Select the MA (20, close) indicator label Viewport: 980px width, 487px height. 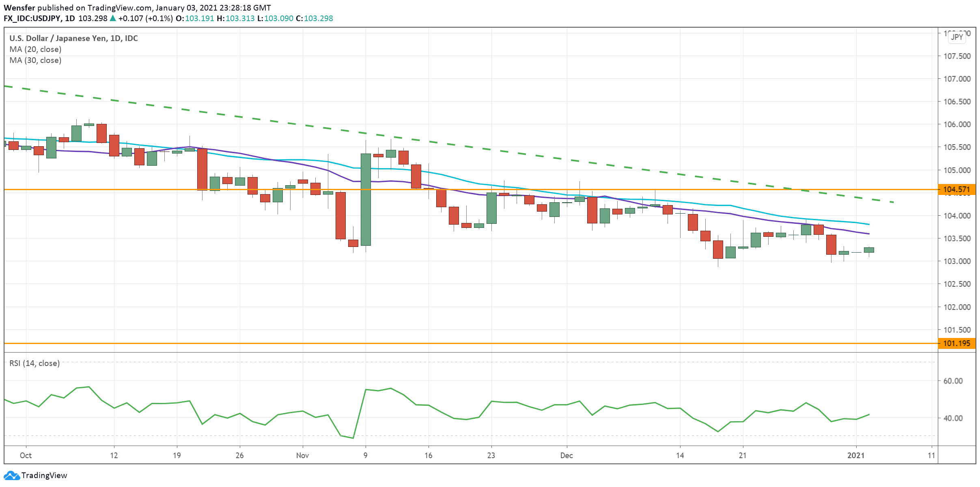(x=35, y=49)
